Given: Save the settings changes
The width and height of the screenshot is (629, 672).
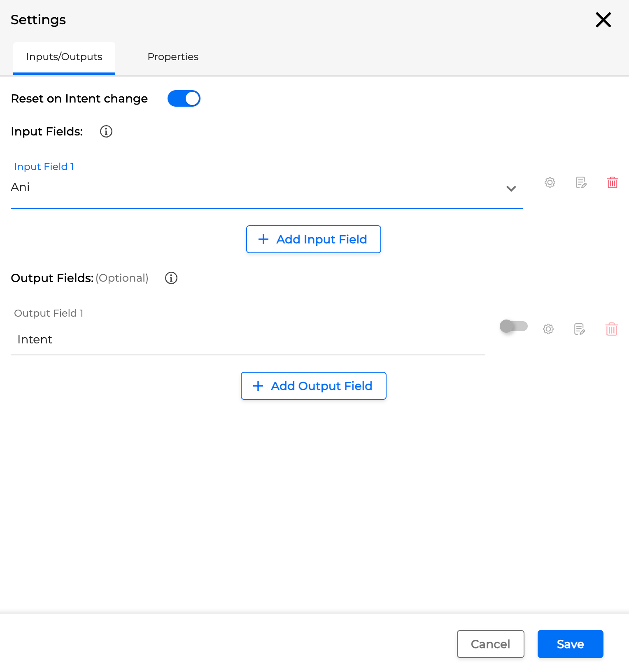Looking at the screenshot, I should 570,644.
